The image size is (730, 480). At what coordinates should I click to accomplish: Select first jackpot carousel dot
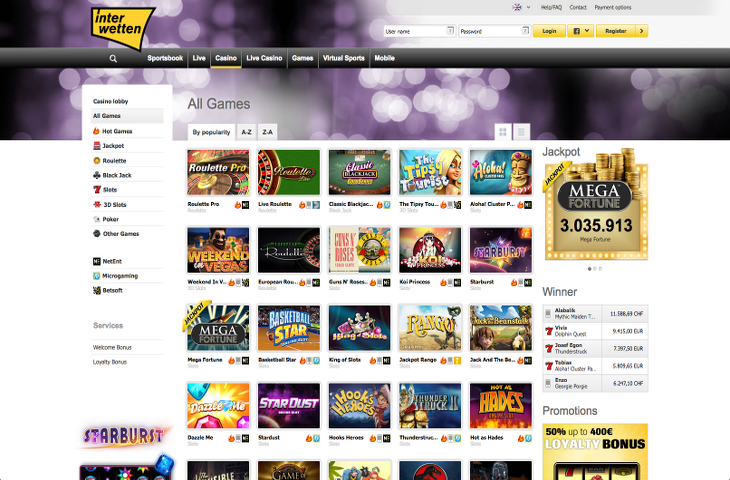[590, 269]
